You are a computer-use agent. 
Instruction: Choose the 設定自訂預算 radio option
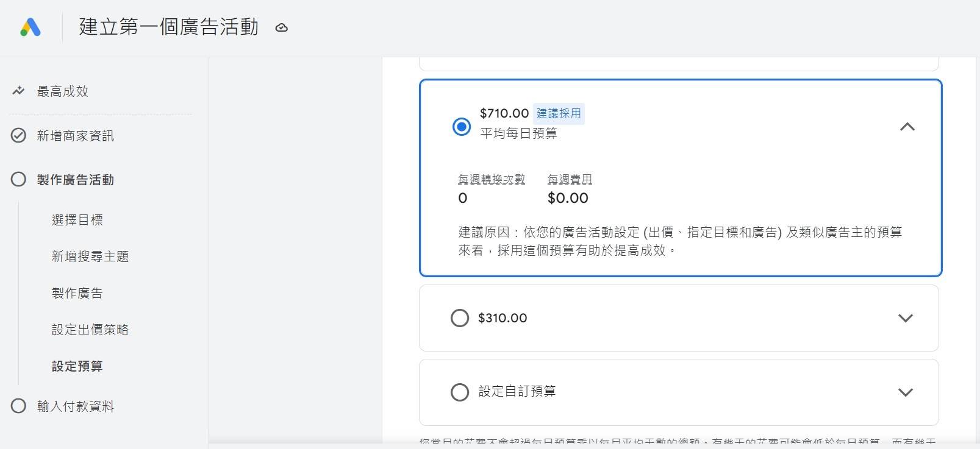pos(460,392)
